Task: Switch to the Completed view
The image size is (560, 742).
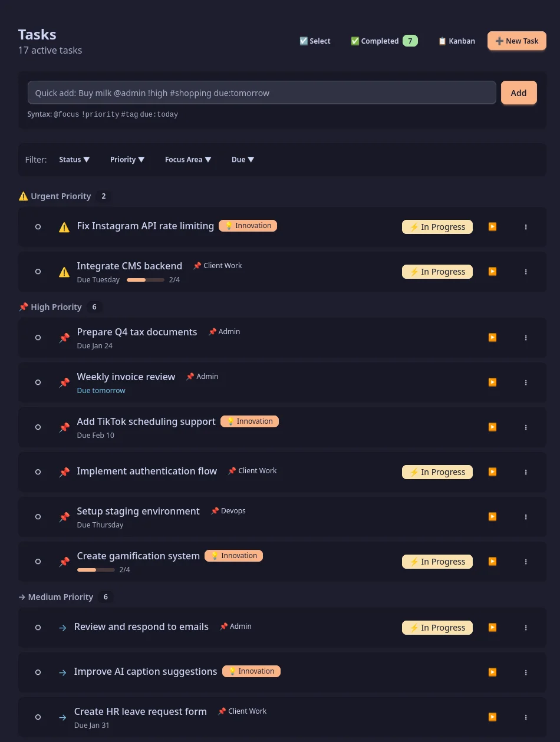Action: [379, 41]
